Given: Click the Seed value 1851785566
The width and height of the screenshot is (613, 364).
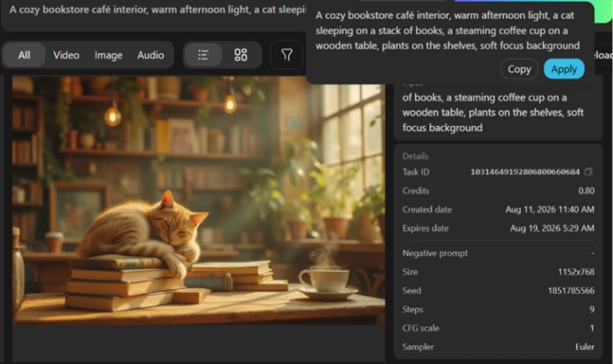Looking at the screenshot, I should coord(571,290).
